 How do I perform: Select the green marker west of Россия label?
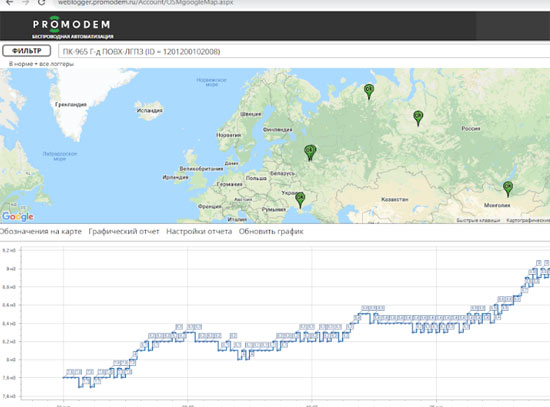[418, 118]
